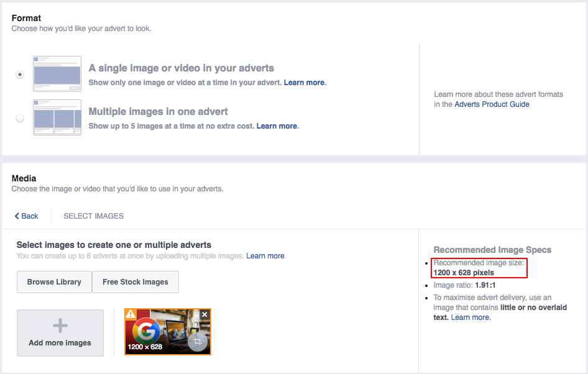
Task: Click the crop icon on the image thumbnail
Action: 198,342
